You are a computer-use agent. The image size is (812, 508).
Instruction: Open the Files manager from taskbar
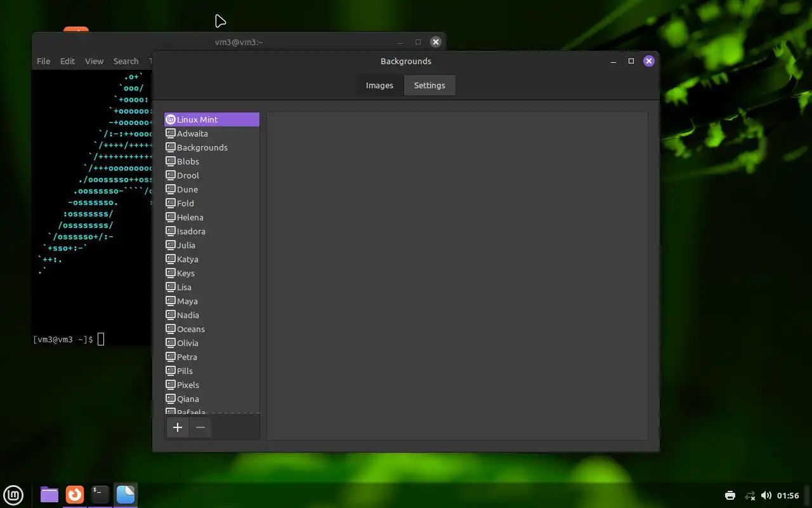click(49, 495)
